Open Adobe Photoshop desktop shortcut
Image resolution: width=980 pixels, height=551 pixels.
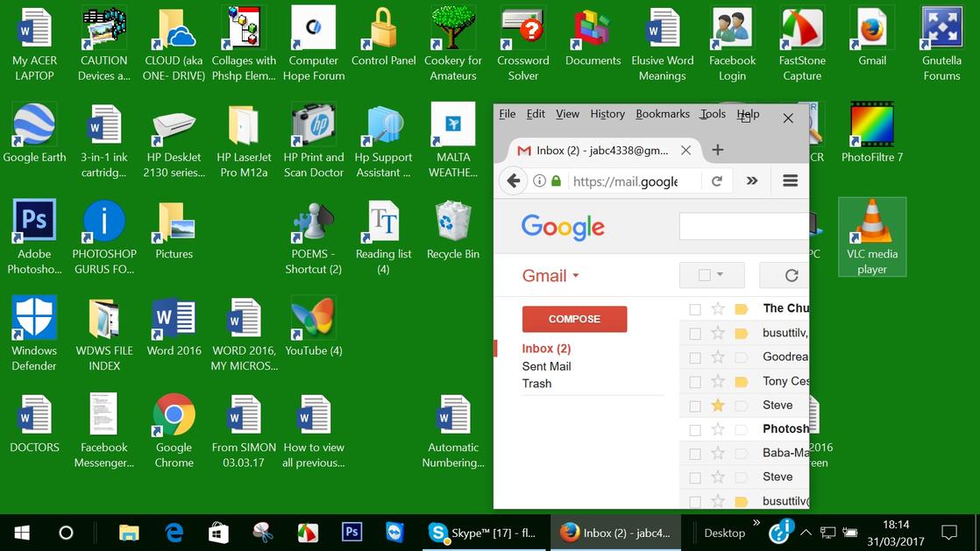click(34, 237)
